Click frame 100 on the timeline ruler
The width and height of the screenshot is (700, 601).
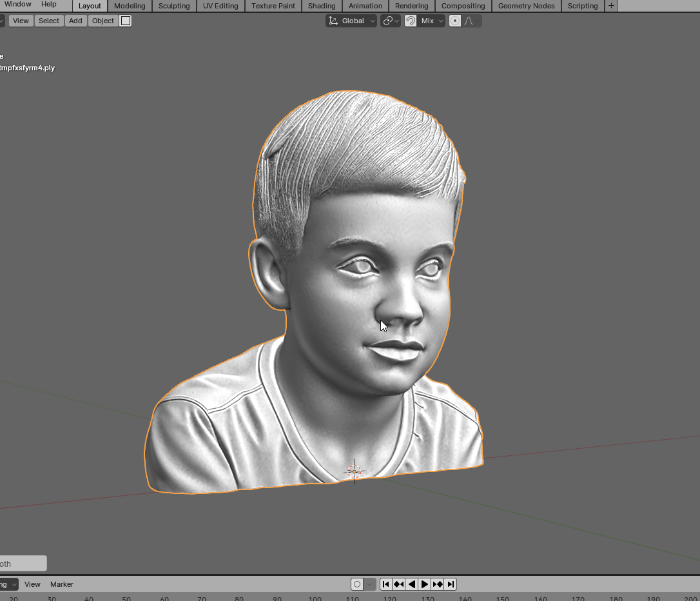tap(315, 598)
